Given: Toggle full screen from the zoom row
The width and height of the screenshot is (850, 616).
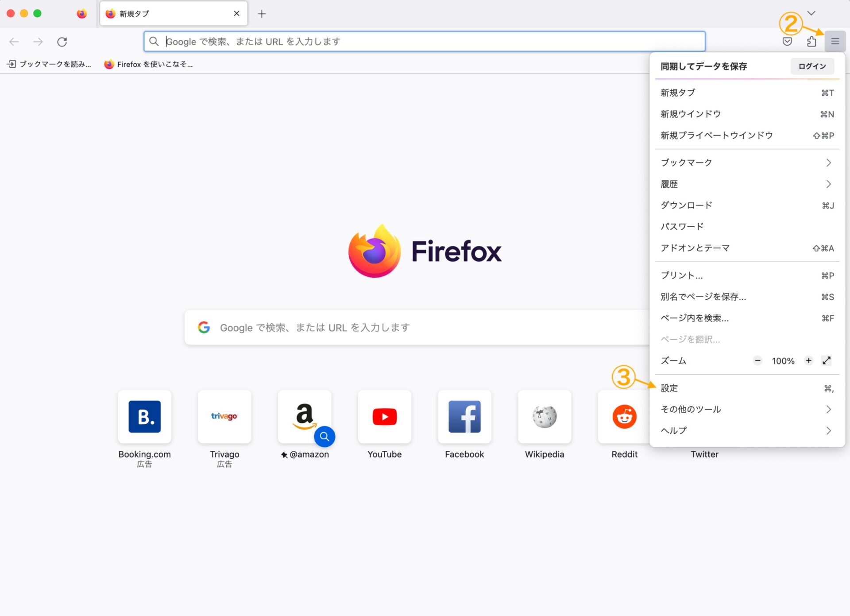Looking at the screenshot, I should click(x=826, y=360).
